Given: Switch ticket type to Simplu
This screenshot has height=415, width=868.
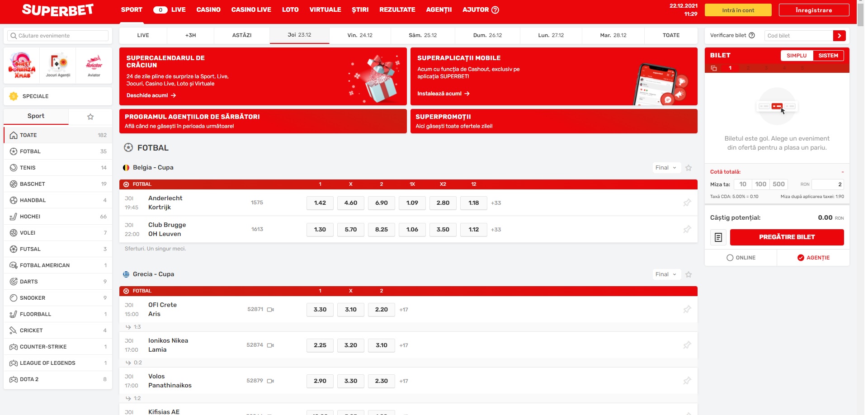Looking at the screenshot, I should (x=797, y=56).
